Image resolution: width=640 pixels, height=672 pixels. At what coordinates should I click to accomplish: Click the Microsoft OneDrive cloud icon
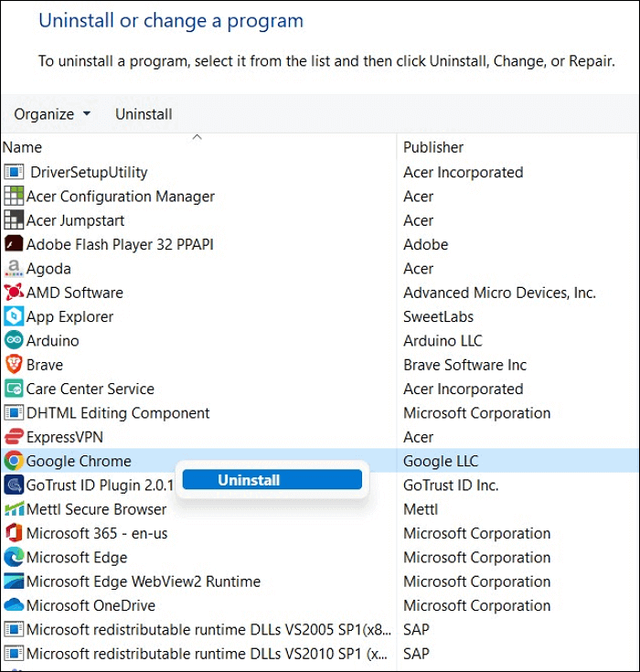point(14,605)
